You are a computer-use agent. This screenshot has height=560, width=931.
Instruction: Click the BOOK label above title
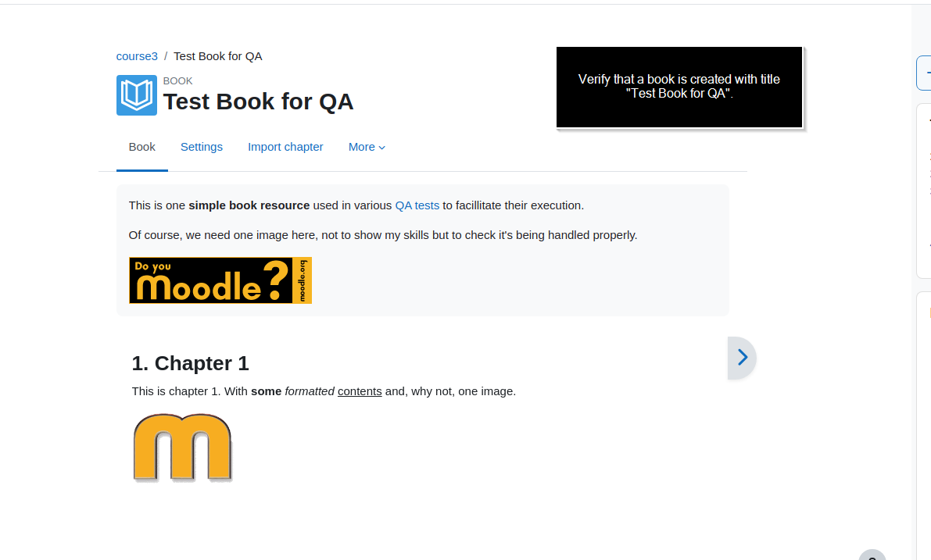coord(177,80)
